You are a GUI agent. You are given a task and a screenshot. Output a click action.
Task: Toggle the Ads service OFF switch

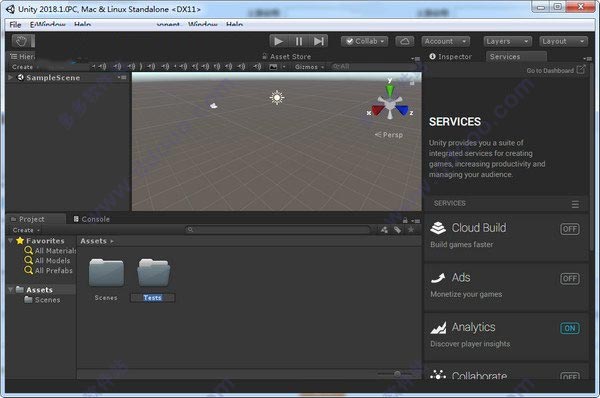pos(570,279)
